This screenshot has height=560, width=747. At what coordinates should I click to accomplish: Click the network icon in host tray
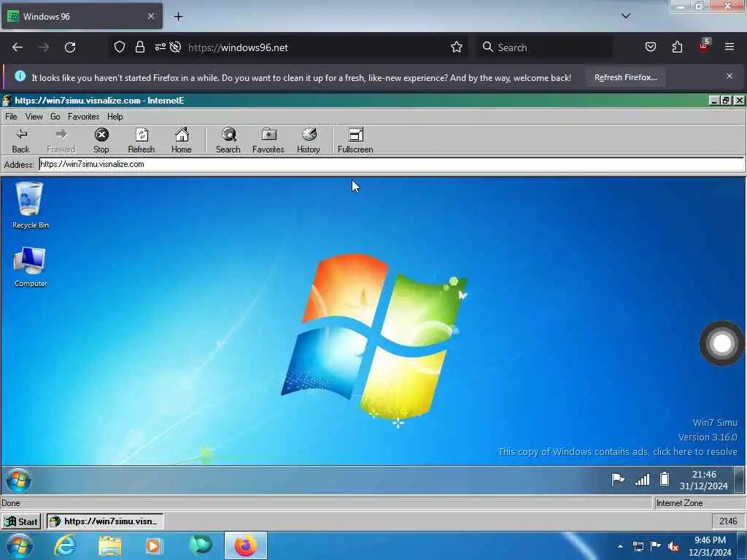coord(638,546)
